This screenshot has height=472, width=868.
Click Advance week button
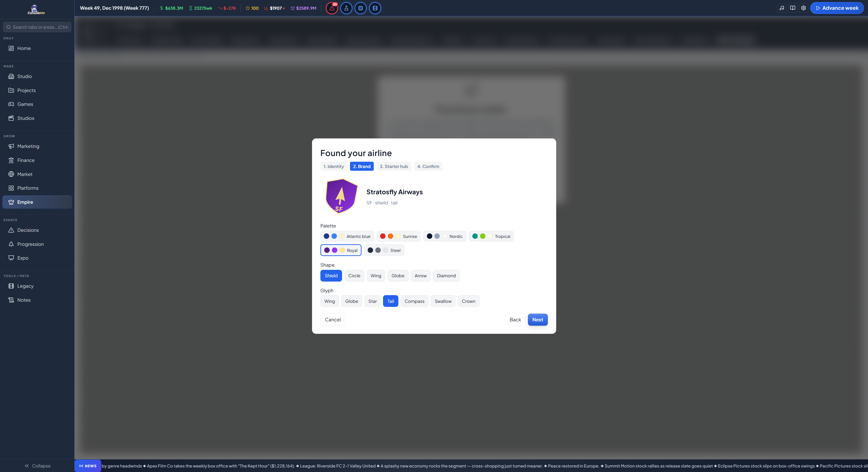pyautogui.click(x=837, y=8)
